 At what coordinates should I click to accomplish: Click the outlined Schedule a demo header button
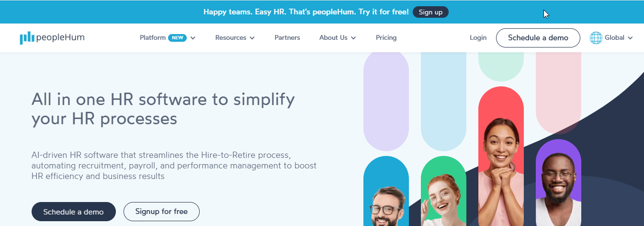538,38
